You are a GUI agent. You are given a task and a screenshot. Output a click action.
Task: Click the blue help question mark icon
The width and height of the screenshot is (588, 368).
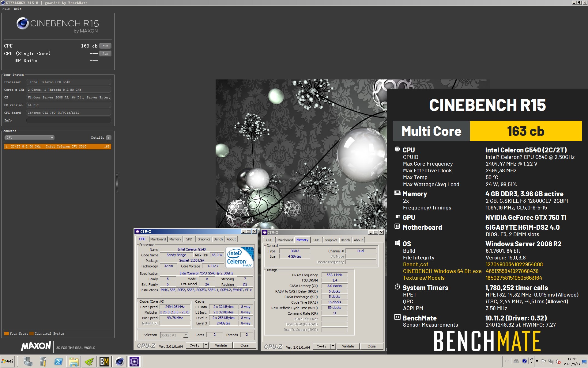pyautogui.click(x=524, y=361)
